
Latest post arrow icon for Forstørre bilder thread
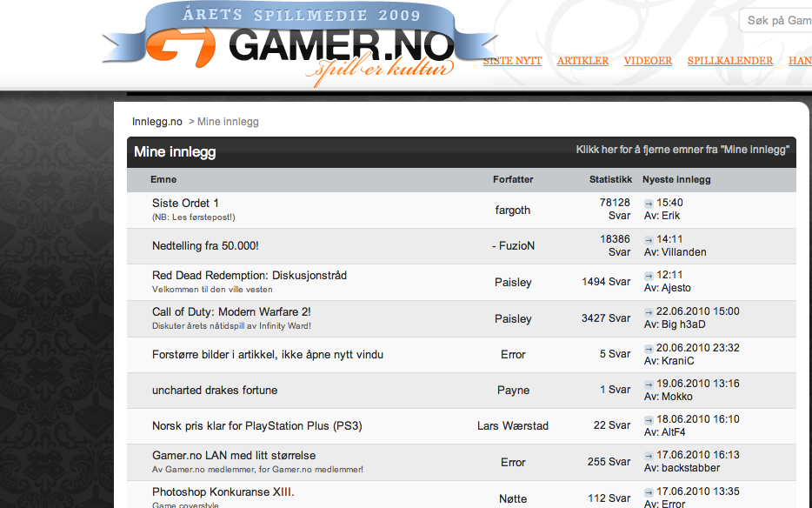point(649,349)
